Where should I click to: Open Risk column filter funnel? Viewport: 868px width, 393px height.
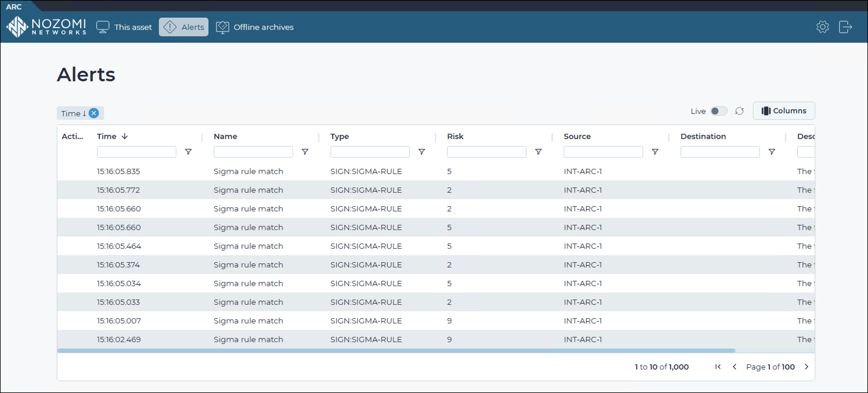pyautogui.click(x=538, y=152)
